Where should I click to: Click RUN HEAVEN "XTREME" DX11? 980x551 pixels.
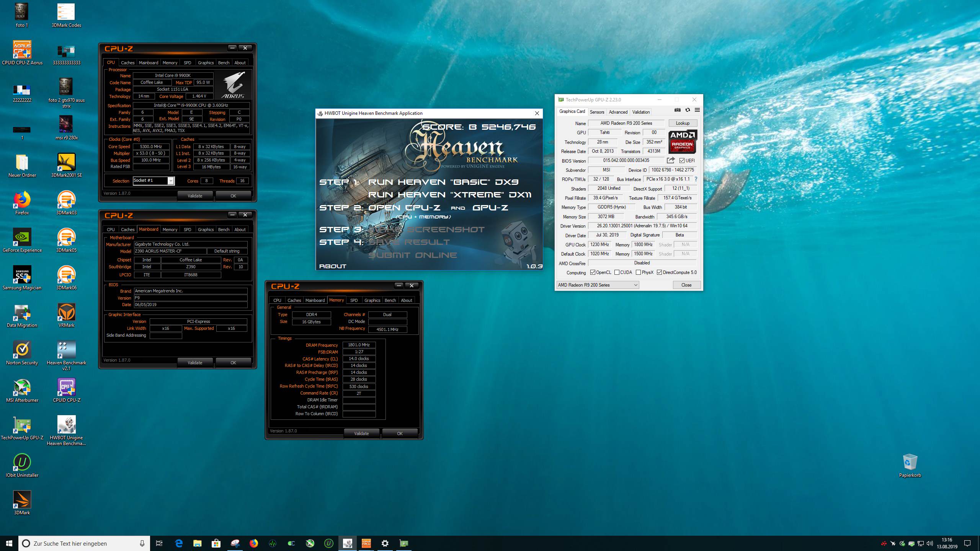click(450, 195)
